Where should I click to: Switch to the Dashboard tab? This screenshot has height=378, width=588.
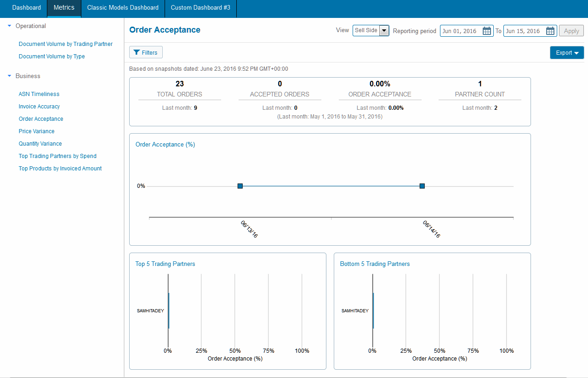(x=26, y=8)
